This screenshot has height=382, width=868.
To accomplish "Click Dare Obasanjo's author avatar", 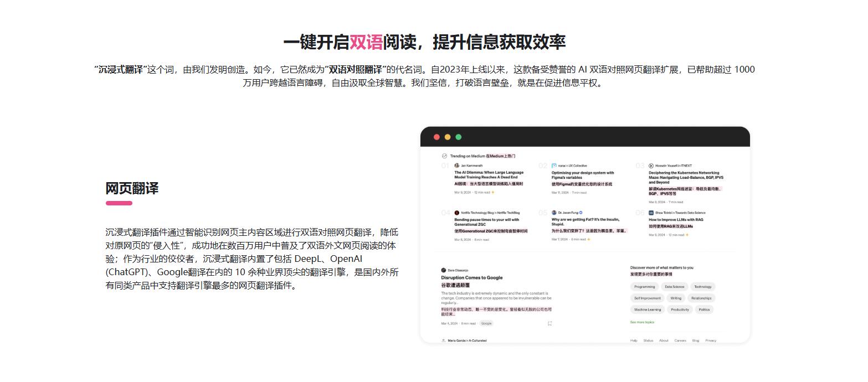I will [x=444, y=270].
